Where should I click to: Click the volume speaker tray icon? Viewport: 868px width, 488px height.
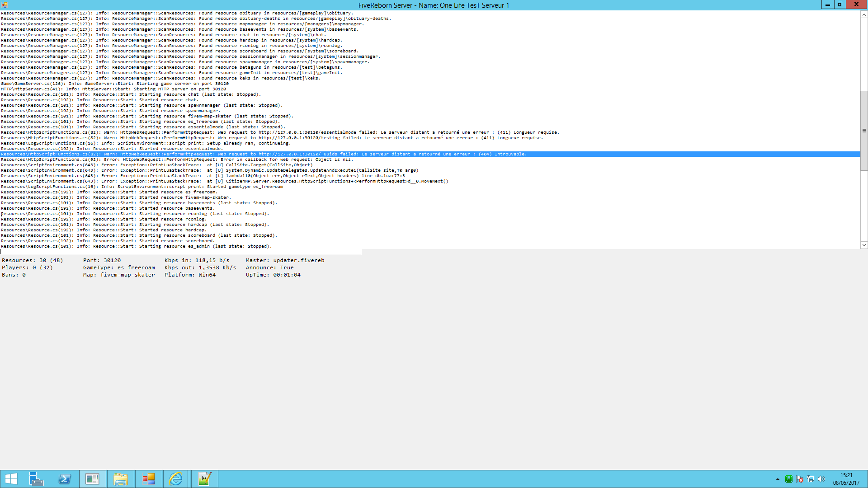tap(821, 479)
